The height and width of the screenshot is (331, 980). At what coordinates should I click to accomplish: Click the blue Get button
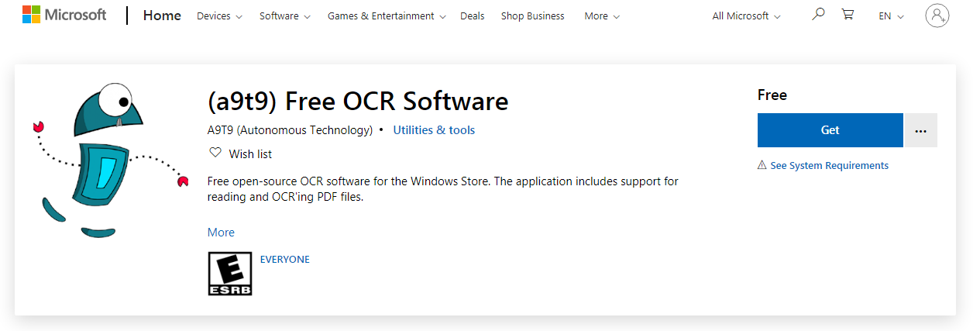(x=830, y=130)
